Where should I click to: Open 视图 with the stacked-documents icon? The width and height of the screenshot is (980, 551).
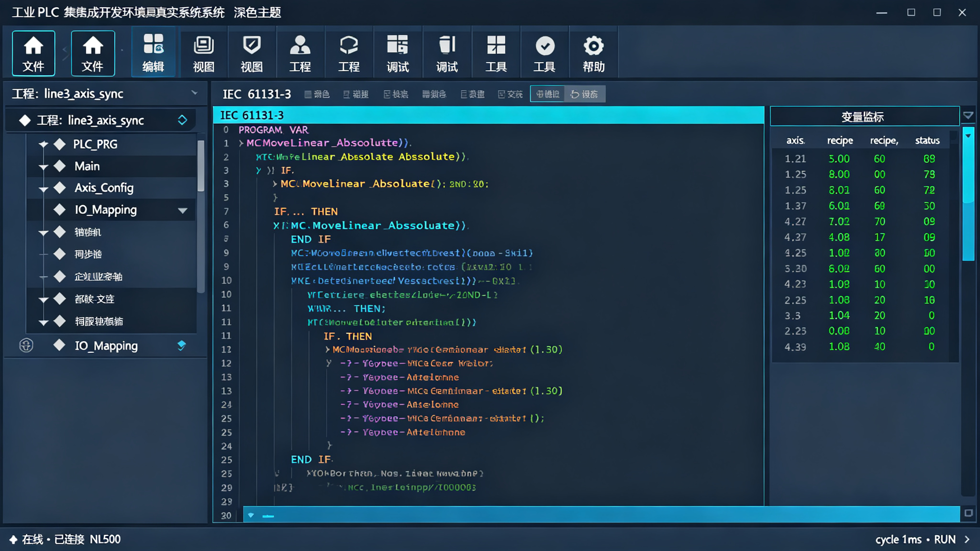coord(203,53)
